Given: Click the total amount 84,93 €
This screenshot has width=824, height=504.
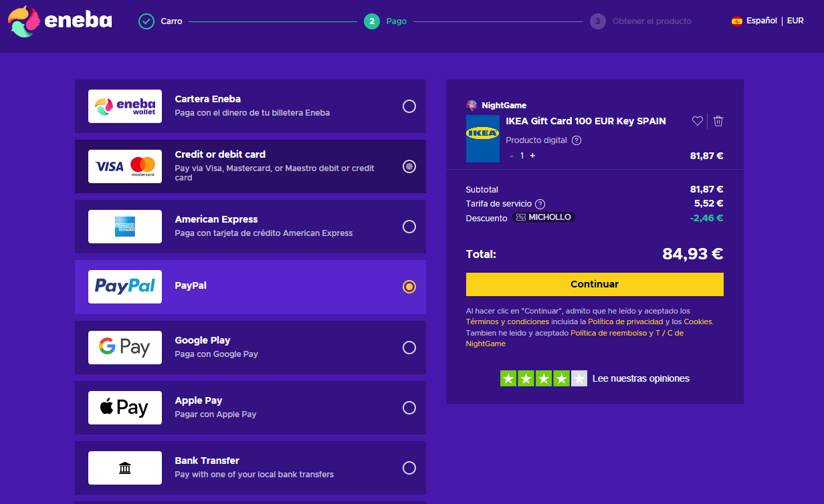Looking at the screenshot, I should (x=693, y=254).
